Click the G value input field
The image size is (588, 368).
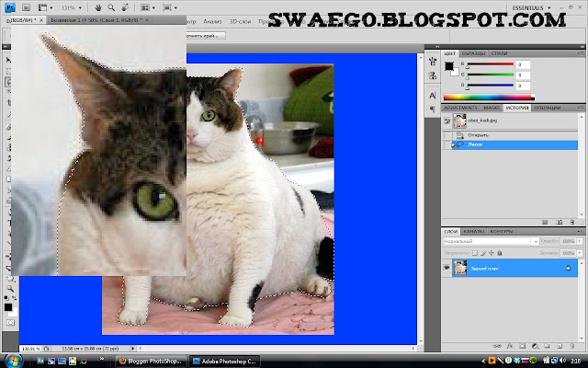pyautogui.click(x=523, y=75)
